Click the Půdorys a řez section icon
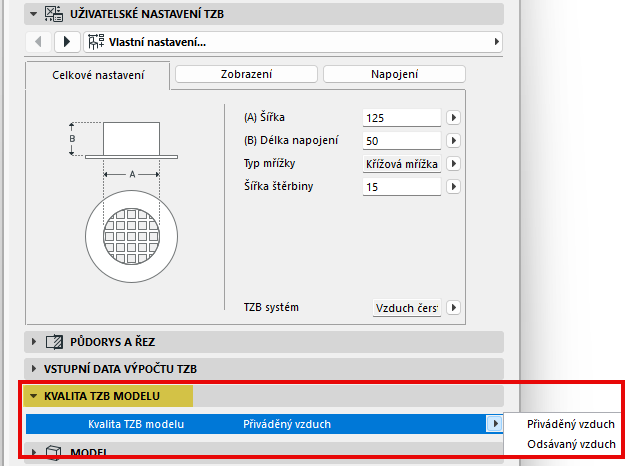The image size is (631, 466). pyautogui.click(x=54, y=342)
